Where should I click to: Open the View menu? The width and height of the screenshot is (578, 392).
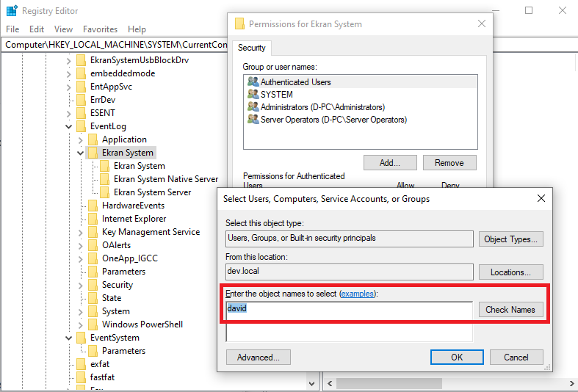63,29
